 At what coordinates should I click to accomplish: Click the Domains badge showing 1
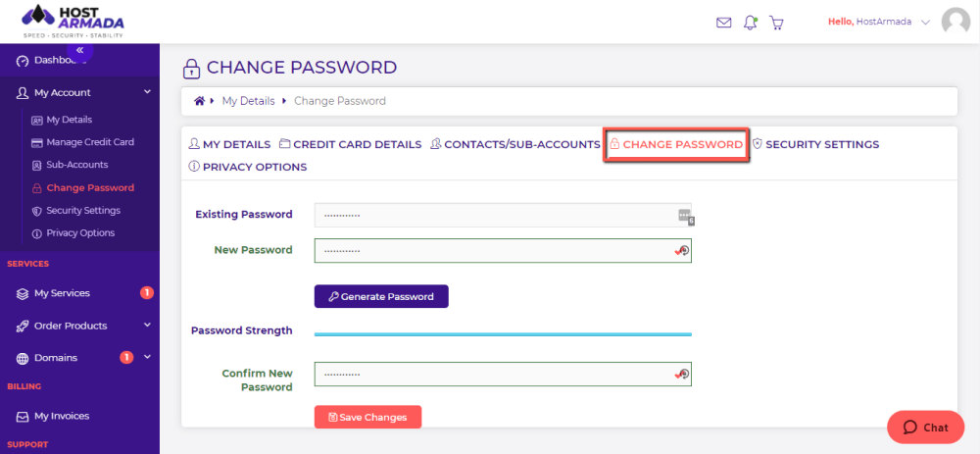126,358
